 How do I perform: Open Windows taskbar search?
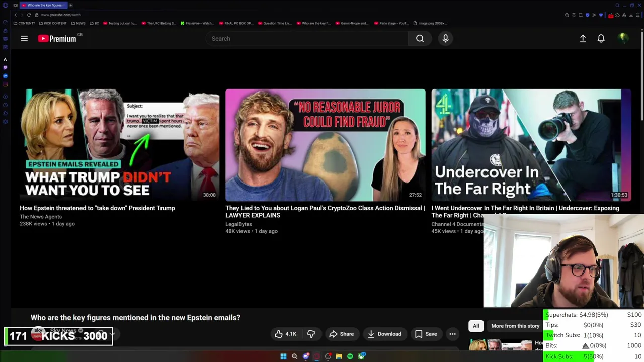[x=294, y=356]
